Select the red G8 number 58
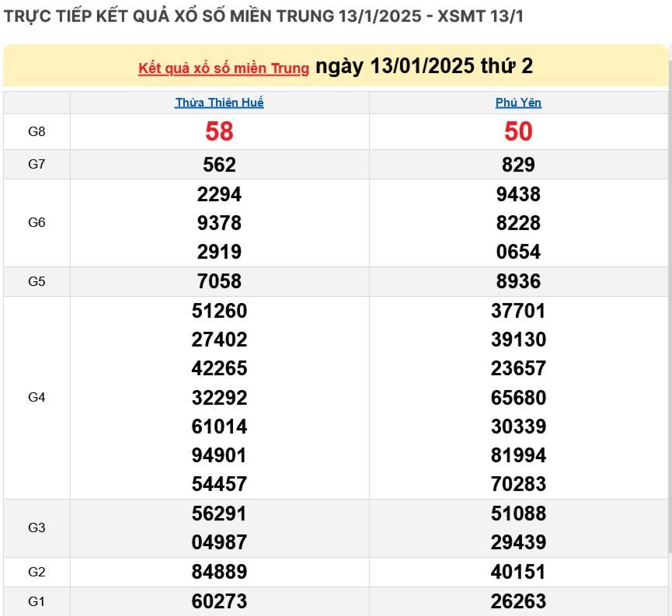 (x=219, y=132)
